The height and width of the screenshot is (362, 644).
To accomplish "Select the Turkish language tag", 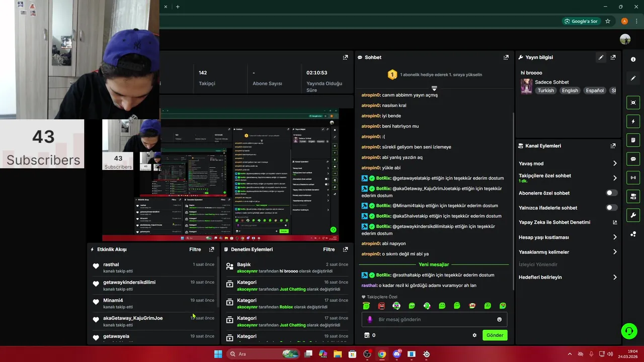I will (545, 90).
